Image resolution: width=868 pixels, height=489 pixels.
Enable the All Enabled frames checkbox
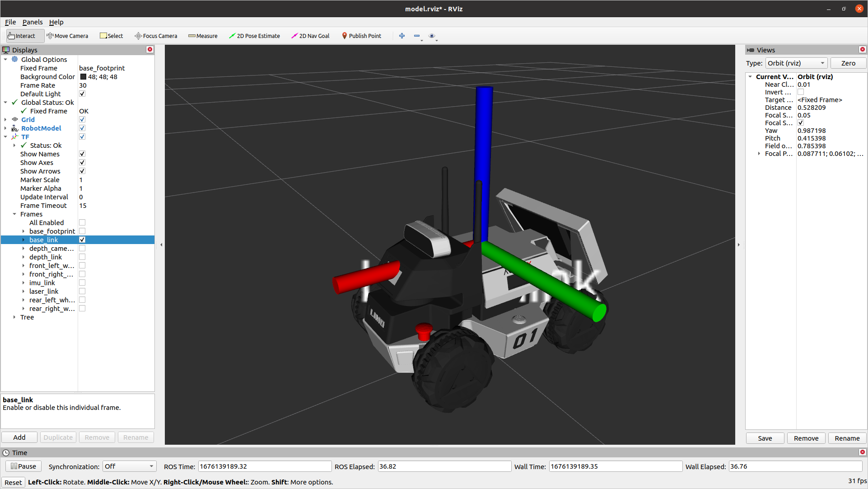click(82, 222)
